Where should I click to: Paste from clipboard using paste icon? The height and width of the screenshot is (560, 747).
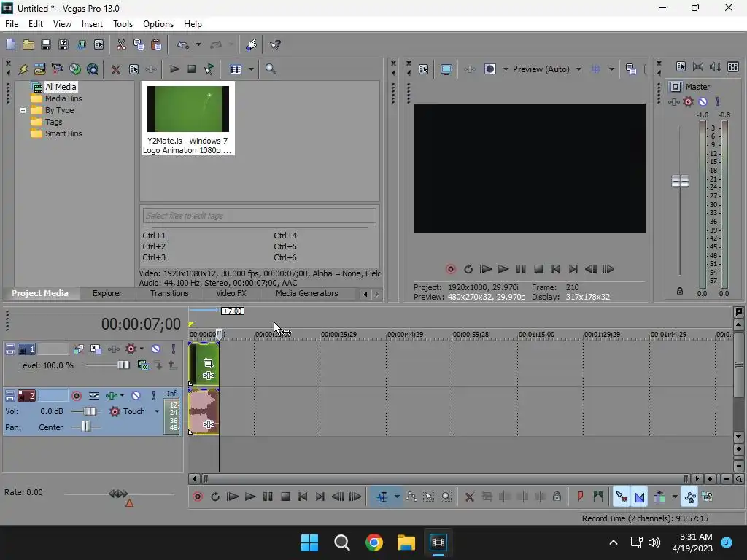tap(156, 44)
